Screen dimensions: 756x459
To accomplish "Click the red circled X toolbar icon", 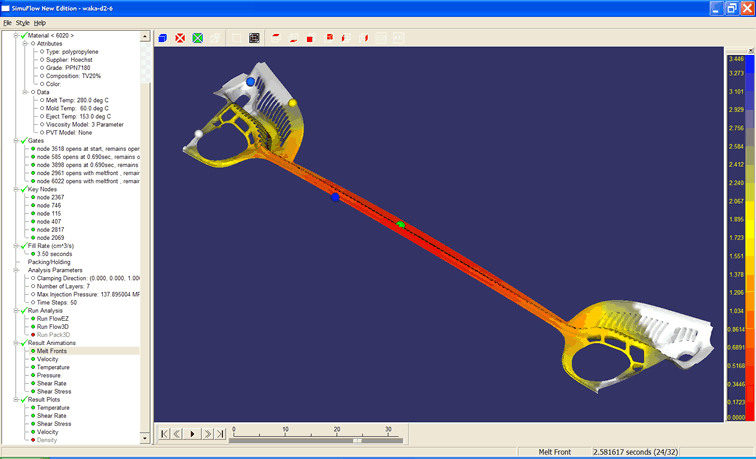I will click(180, 38).
